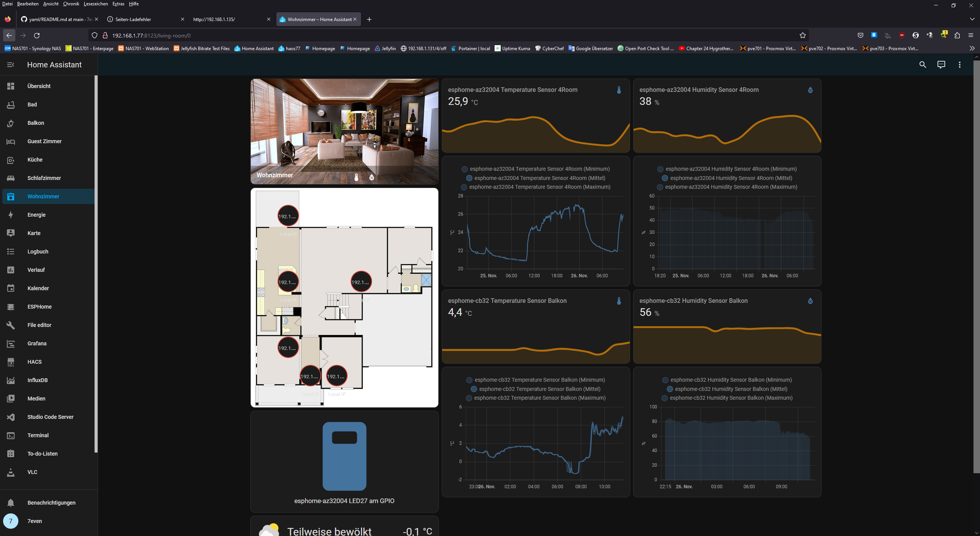The height and width of the screenshot is (536, 980).
Task: Open the dashboard search magnifier icon
Action: [x=923, y=65]
